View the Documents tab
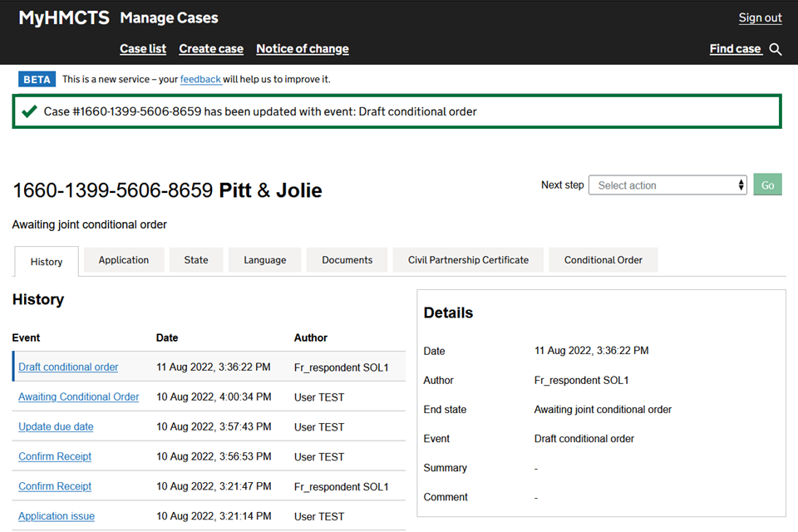 coord(347,260)
